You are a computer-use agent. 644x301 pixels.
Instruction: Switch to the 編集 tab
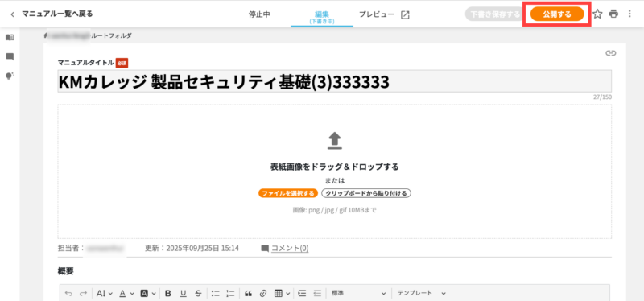coord(322,16)
